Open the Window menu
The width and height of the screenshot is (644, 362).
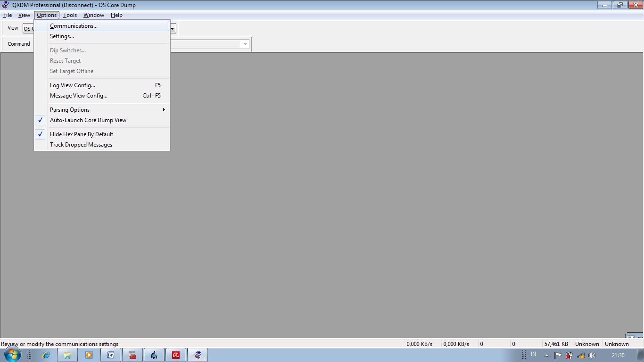coord(93,15)
